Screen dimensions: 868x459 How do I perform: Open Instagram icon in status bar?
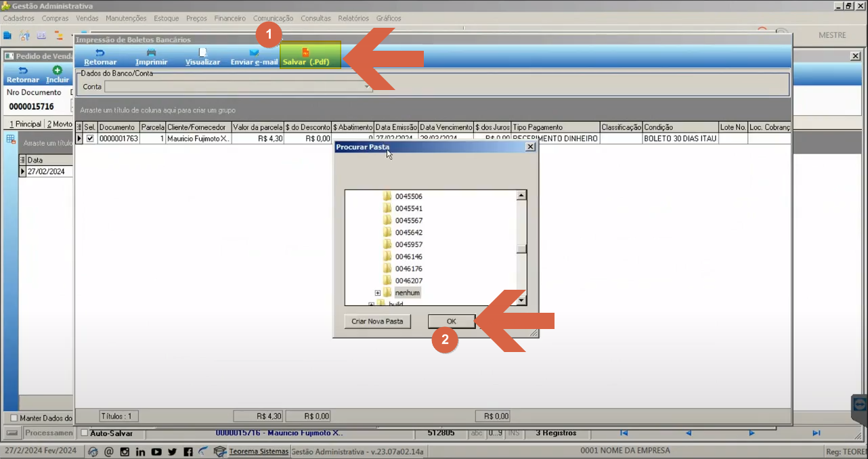click(125, 452)
